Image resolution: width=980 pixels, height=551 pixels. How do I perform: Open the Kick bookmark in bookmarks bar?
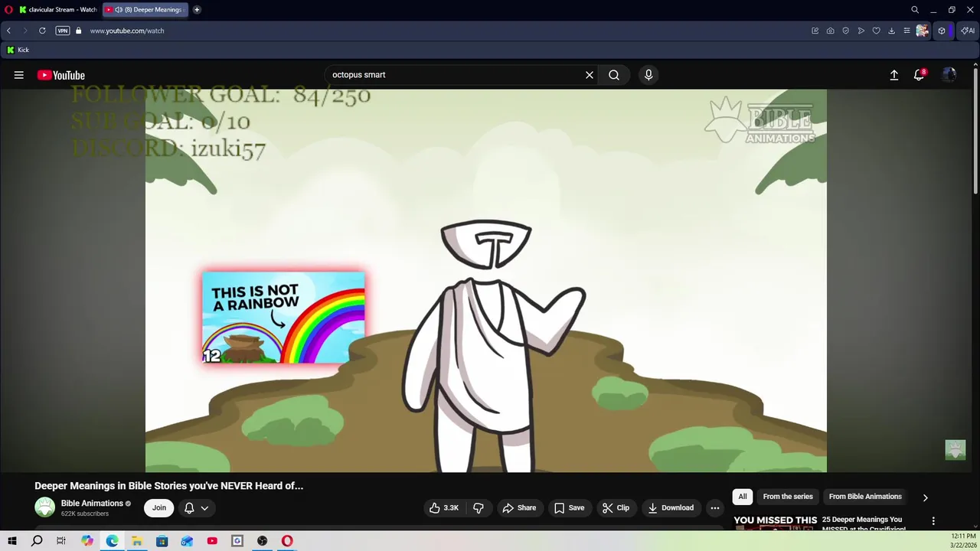tap(18, 50)
